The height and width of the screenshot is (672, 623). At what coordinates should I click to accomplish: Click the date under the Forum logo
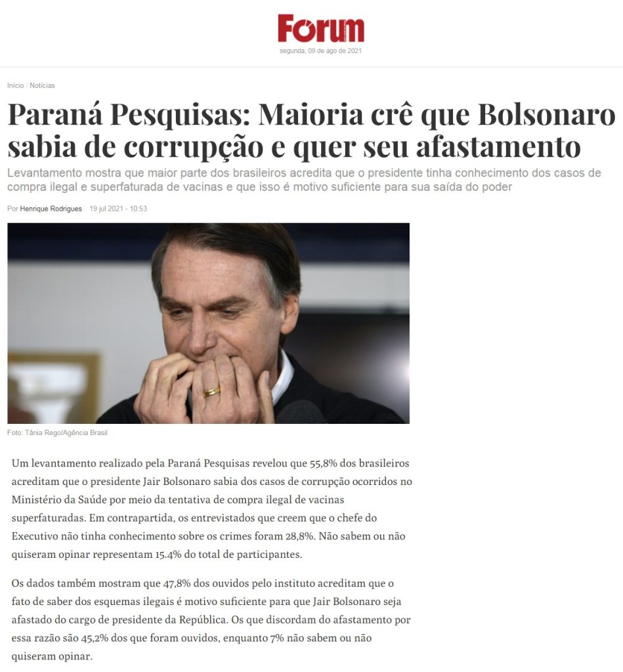point(321,51)
